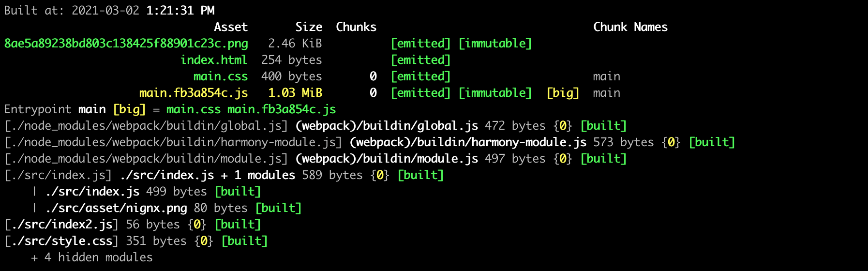868x271 pixels.
Task: Click the 8ae5a89238bd803c138425f88901c23c.png asset name
Action: pyautogui.click(x=126, y=44)
